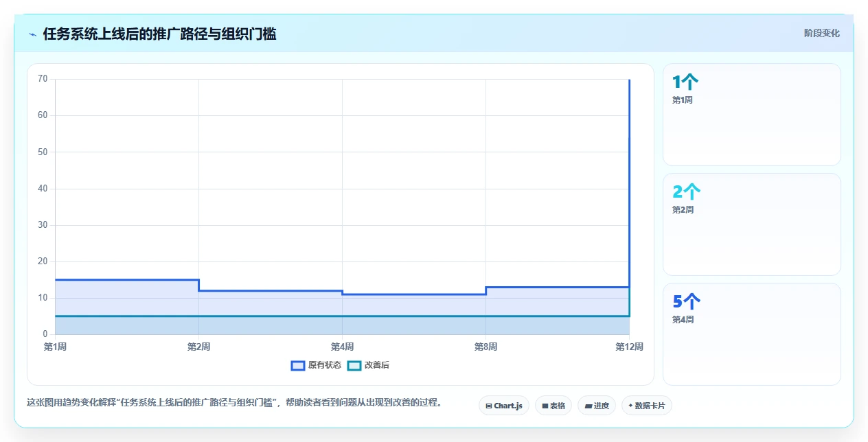Toggle the 改善后 legend color box
This screenshot has height=442, width=868.
(x=354, y=365)
